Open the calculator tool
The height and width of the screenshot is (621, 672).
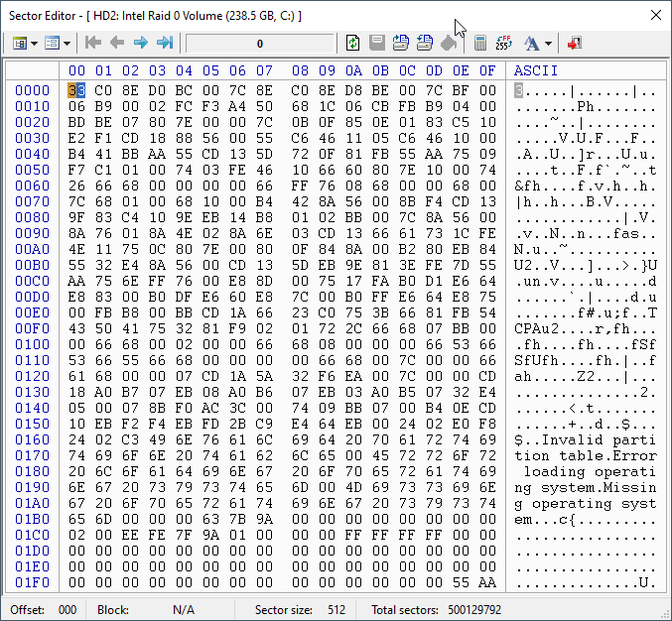[480, 44]
